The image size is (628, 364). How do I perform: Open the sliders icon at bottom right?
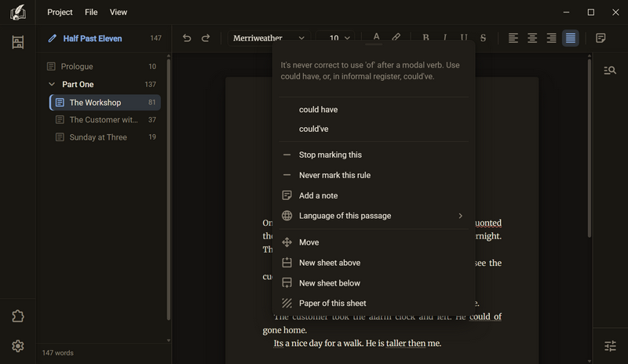pyautogui.click(x=610, y=346)
